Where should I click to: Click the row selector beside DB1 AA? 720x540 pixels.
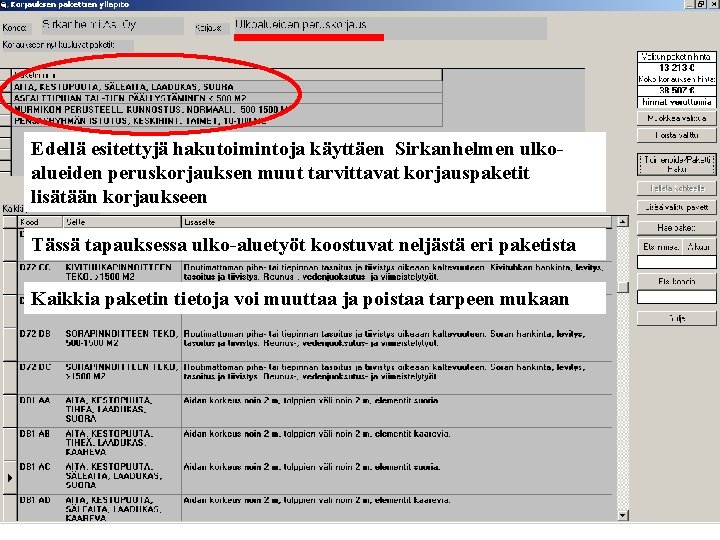pyautogui.click(x=10, y=411)
